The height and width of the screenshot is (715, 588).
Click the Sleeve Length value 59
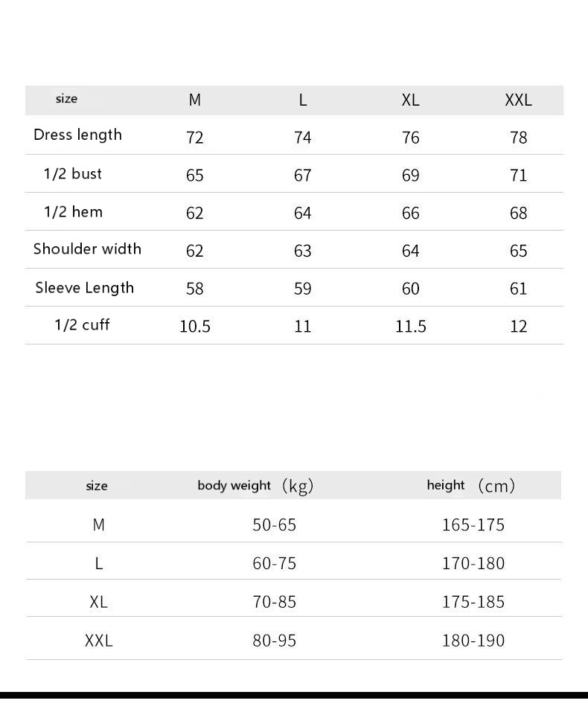(x=302, y=289)
